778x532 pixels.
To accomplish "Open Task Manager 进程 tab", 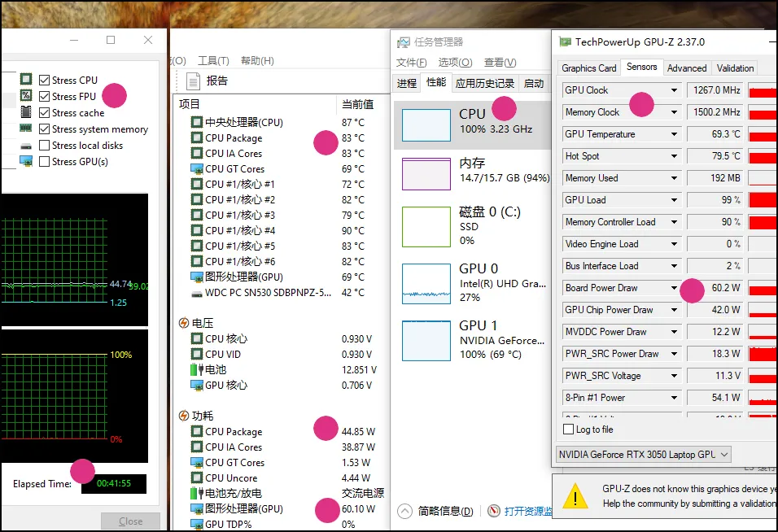I will (x=406, y=83).
